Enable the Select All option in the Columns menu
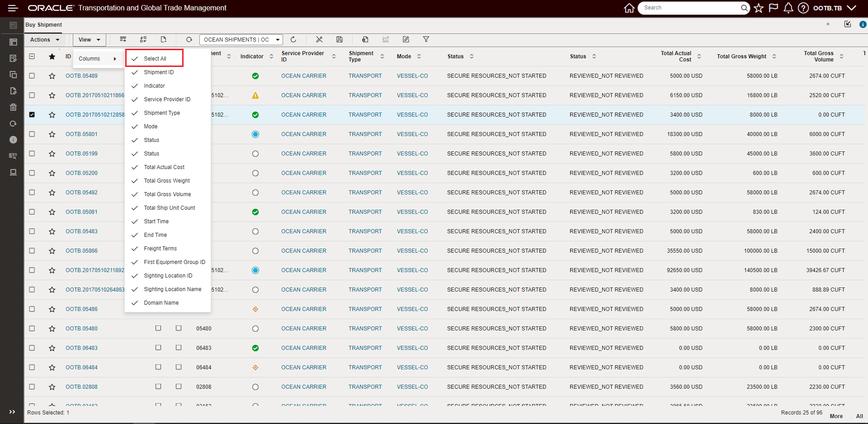The image size is (868, 424). (x=155, y=58)
